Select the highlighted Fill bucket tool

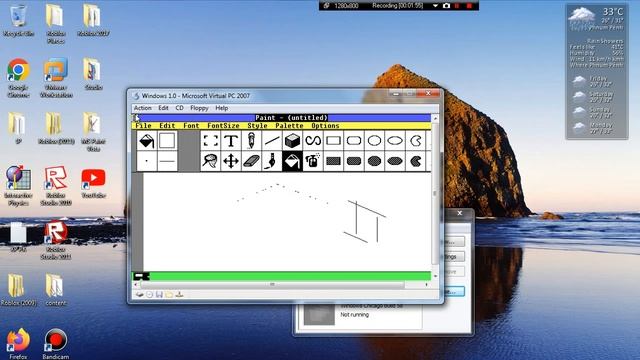coord(292,161)
